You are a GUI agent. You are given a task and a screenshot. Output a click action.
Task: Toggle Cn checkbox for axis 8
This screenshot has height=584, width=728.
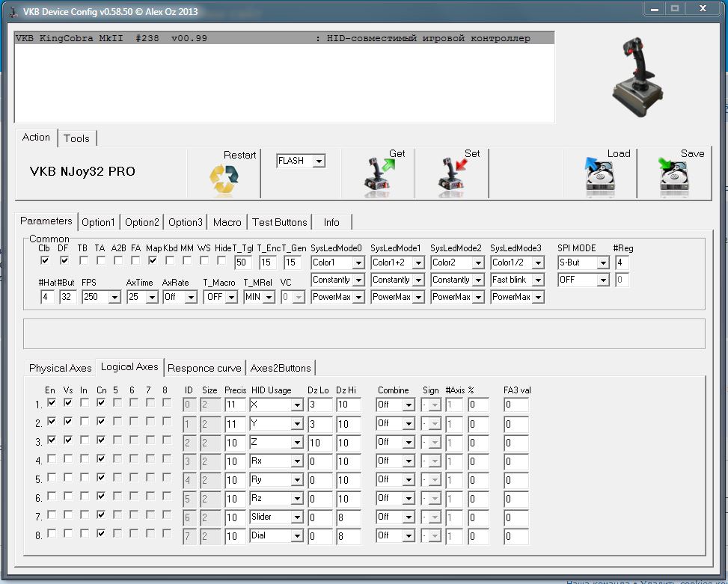101,533
